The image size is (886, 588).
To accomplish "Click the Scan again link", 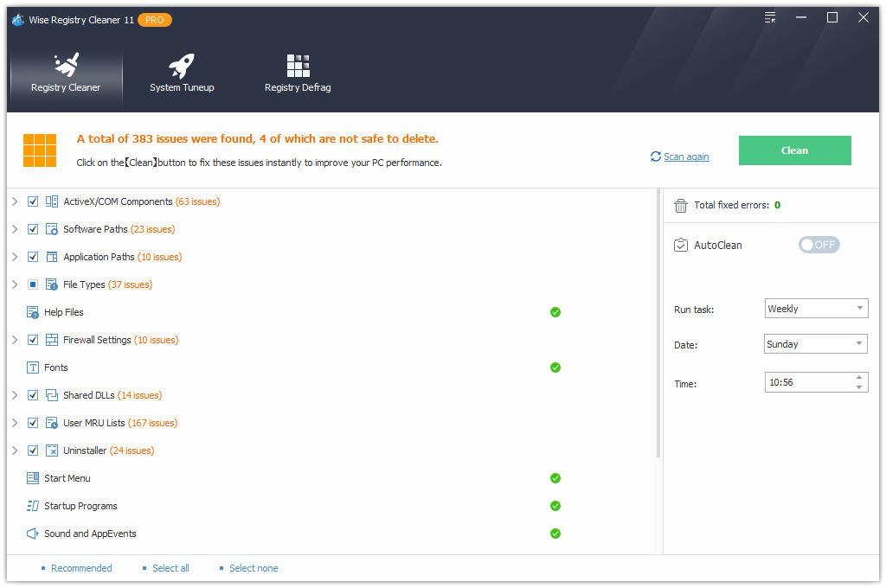I will point(686,157).
